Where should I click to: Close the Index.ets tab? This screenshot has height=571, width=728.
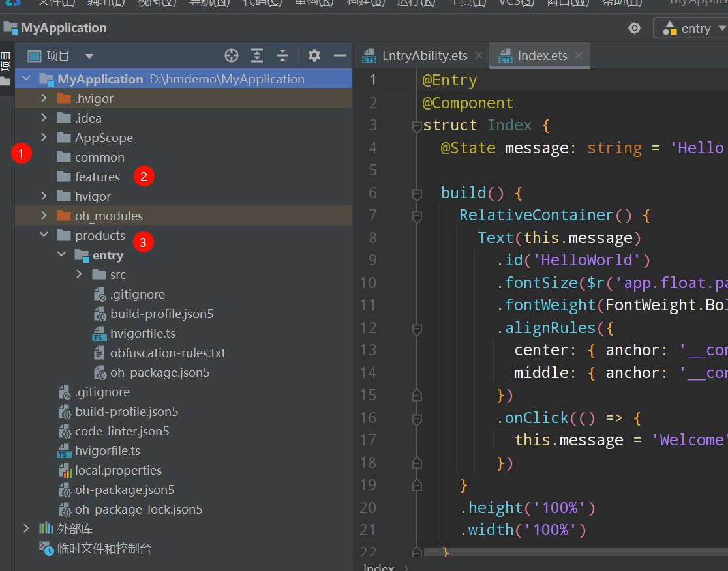[x=579, y=55]
